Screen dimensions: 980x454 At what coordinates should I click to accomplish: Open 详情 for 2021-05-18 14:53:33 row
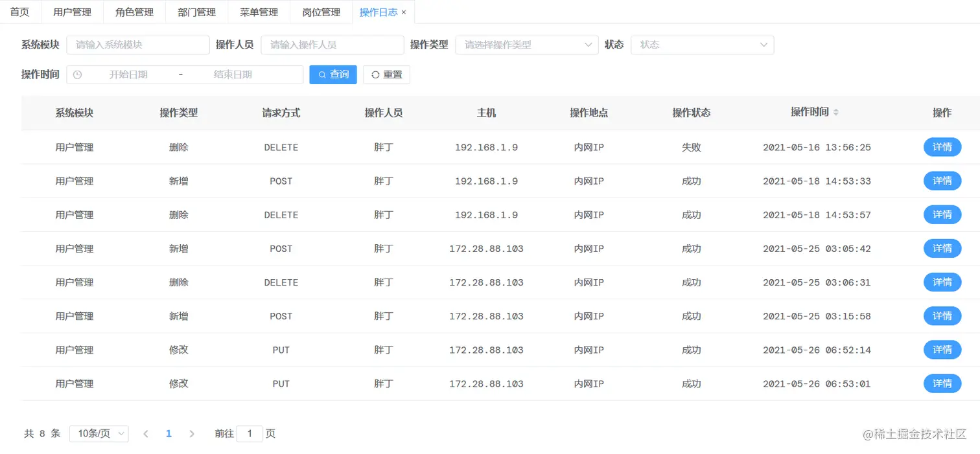coord(942,181)
